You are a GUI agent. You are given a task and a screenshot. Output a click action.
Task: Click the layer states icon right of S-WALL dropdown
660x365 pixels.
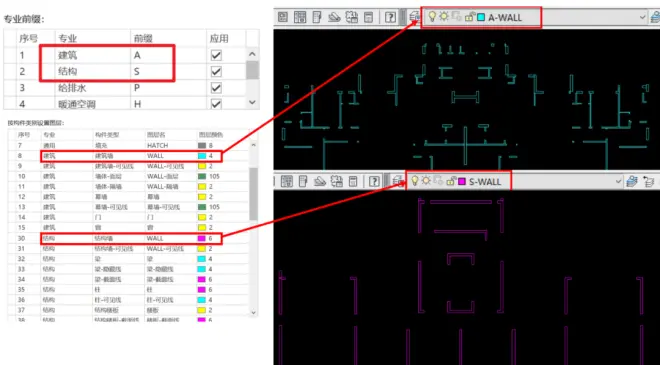pos(632,181)
